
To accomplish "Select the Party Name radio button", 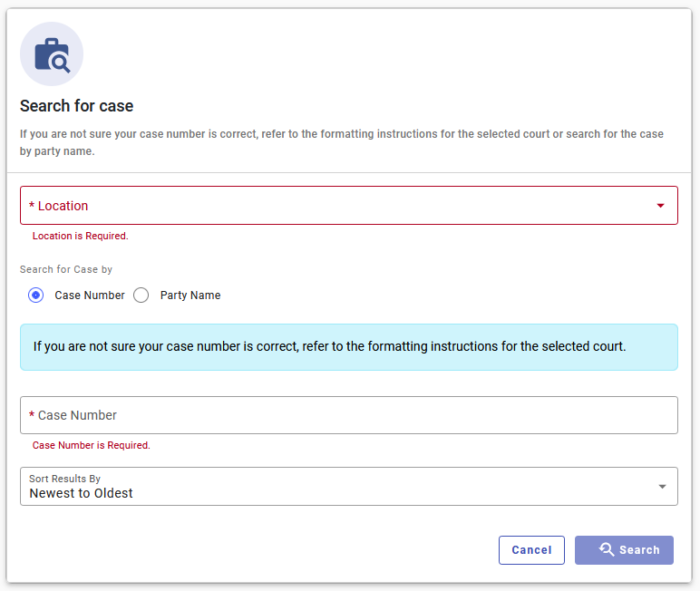I will click(x=141, y=295).
